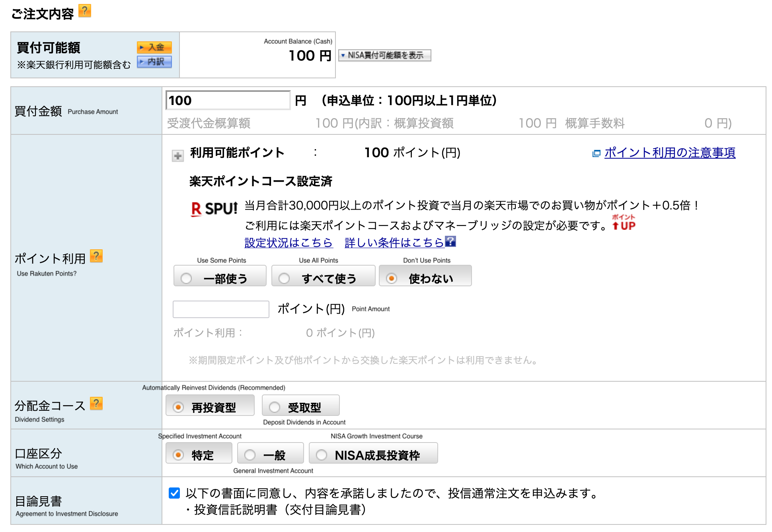Click the purchase amount input showing 100
The width and height of the screenshot is (772, 532).
point(228,100)
